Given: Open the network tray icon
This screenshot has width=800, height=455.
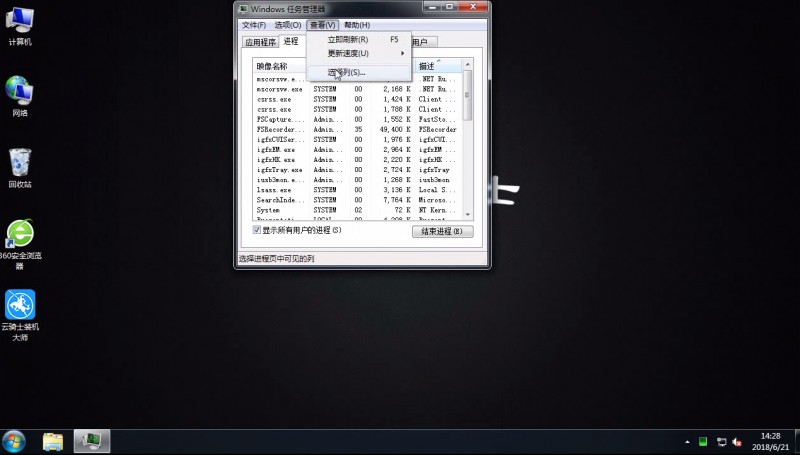Looking at the screenshot, I should click(721, 442).
